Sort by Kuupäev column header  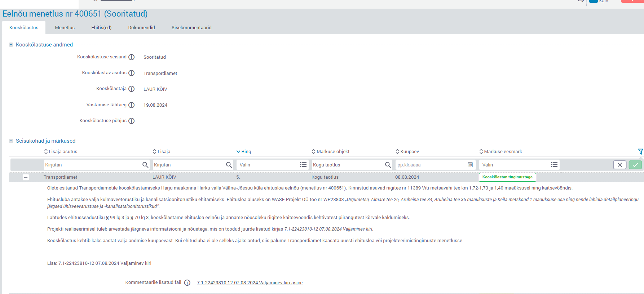click(407, 152)
